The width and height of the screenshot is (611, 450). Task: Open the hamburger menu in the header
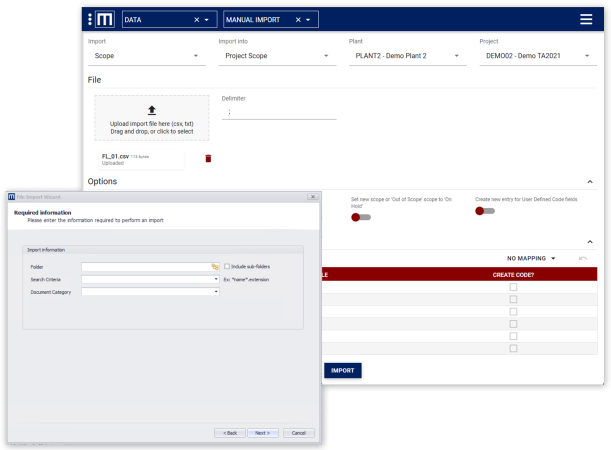586,19
